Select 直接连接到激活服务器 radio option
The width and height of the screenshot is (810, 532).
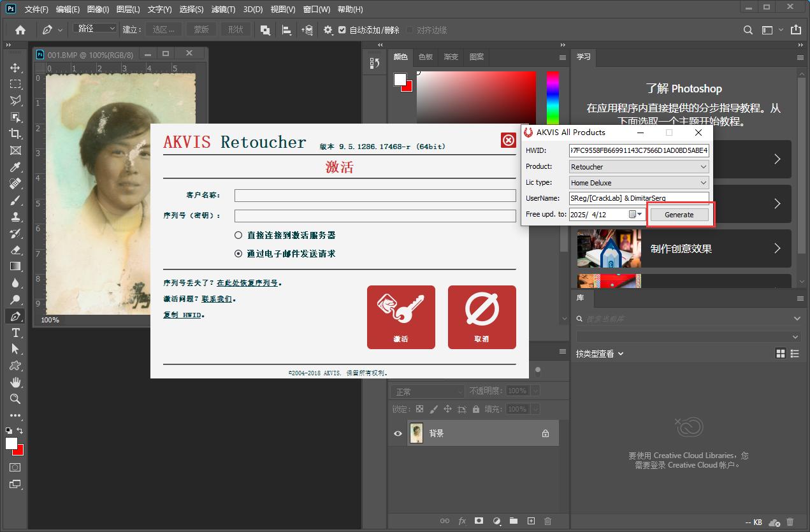point(238,235)
